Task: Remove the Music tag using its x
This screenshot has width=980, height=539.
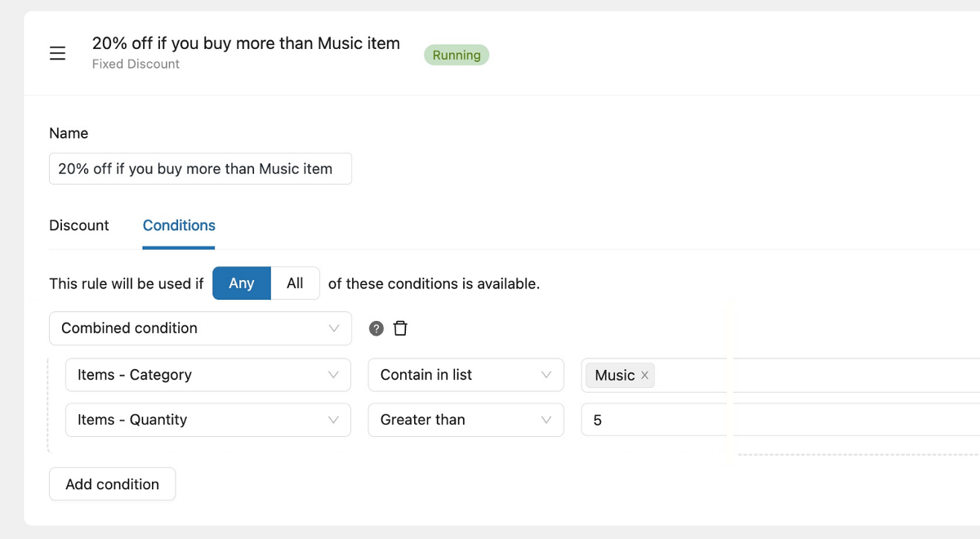Action: (x=644, y=376)
